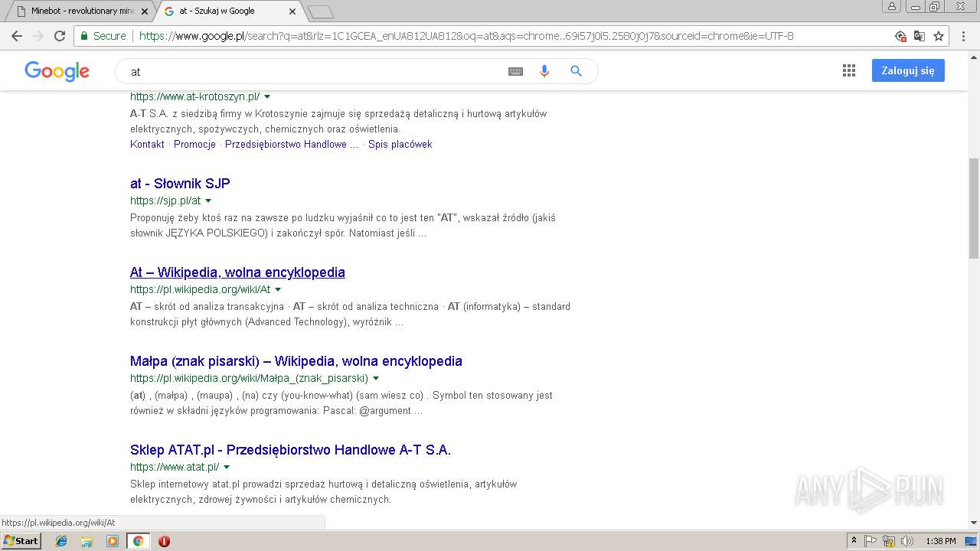The width and height of the screenshot is (980, 551).
Task: Expand dropdown next to Małpa_(znak_pisarski) URL
Action: point(376,379)
